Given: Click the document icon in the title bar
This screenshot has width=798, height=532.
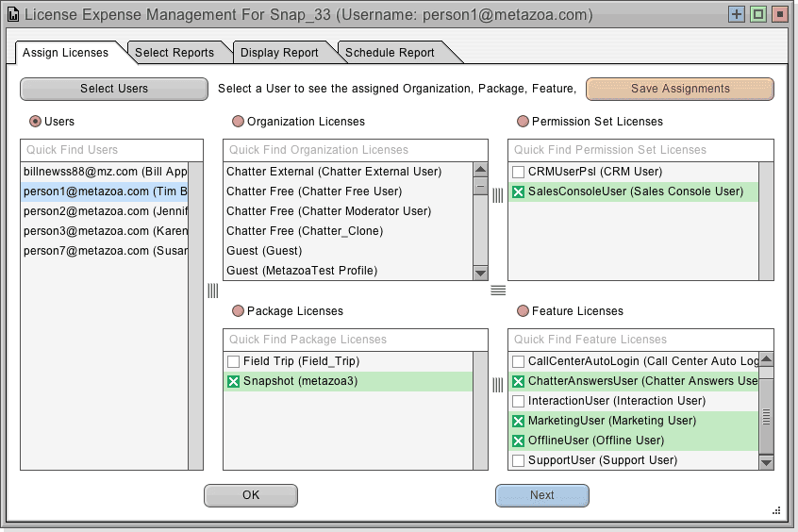Looking at the screenshot, I should [14, 15].
